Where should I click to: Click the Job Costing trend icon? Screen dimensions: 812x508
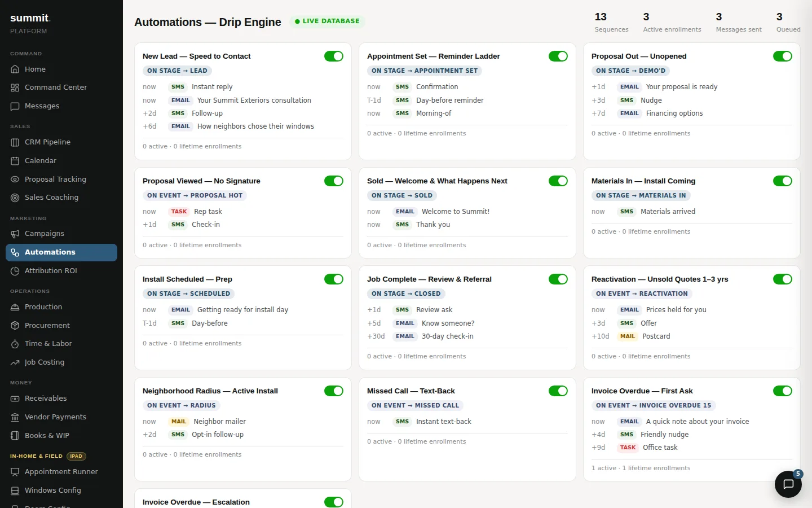pos(15,362)
